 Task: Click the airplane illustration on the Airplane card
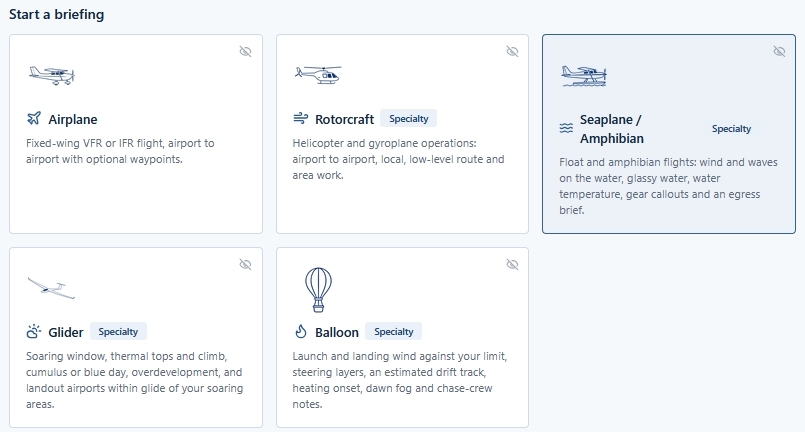(51, 76)
